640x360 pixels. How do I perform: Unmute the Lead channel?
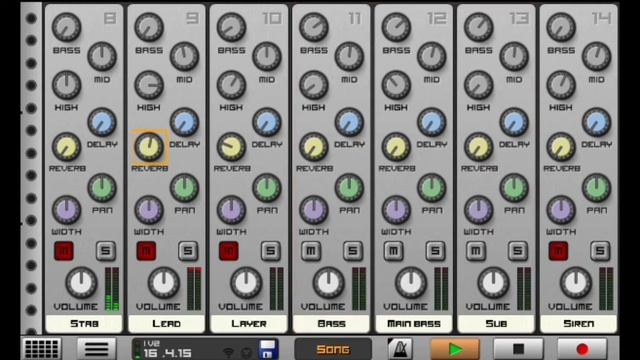tap(147, 251)
